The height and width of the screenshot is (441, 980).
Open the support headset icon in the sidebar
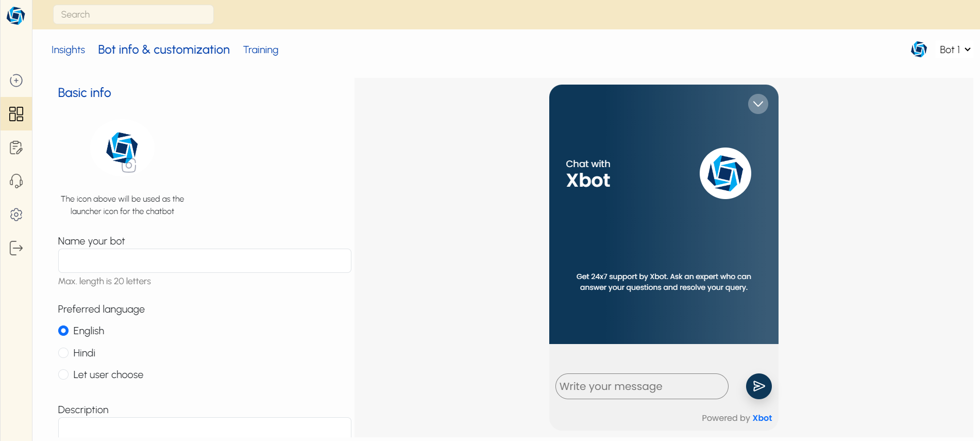[16, 181]
